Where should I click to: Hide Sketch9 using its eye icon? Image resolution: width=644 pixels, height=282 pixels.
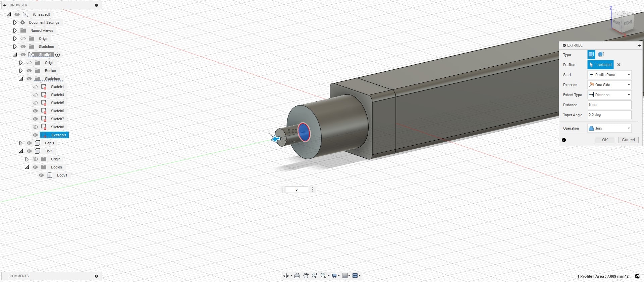[35, 135]
